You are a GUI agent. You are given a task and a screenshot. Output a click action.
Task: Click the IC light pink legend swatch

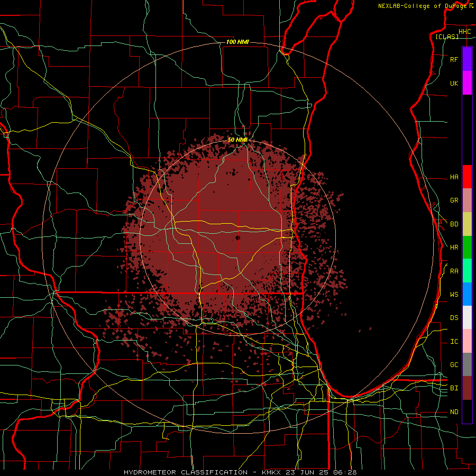point(467,341)
